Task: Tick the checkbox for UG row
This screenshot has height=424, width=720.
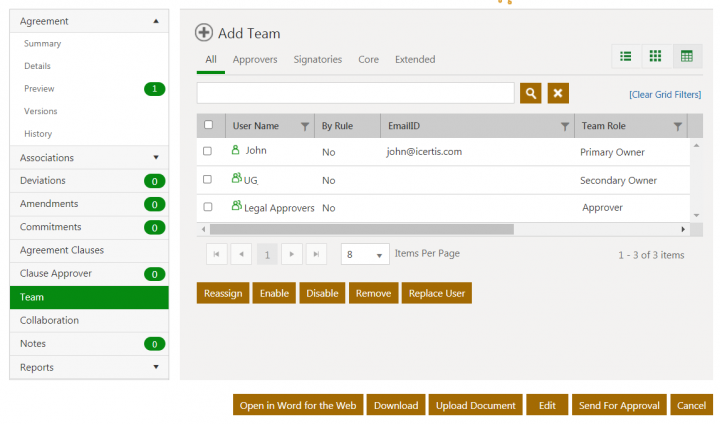Action: [x=208, y=180]
